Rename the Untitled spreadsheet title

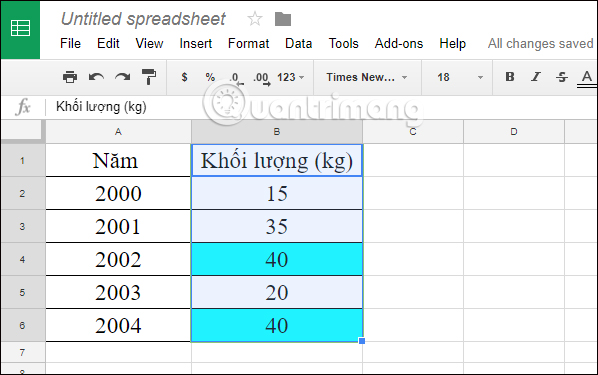[x=143, y=19]
